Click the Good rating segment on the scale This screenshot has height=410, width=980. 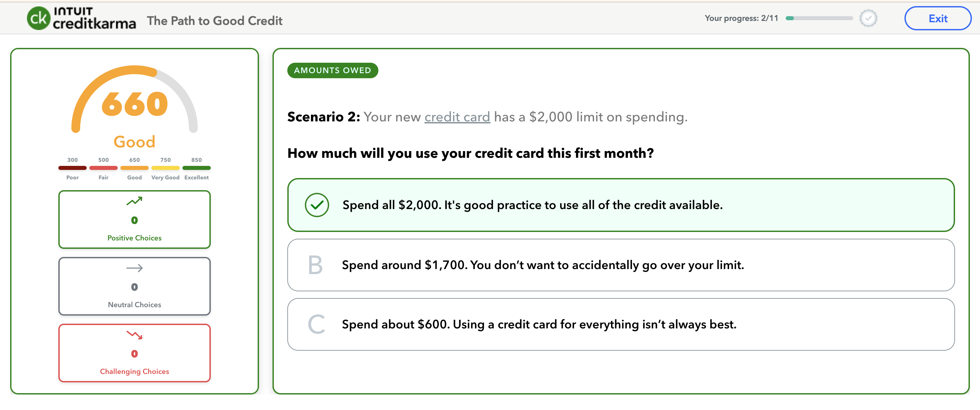(134, 168)
